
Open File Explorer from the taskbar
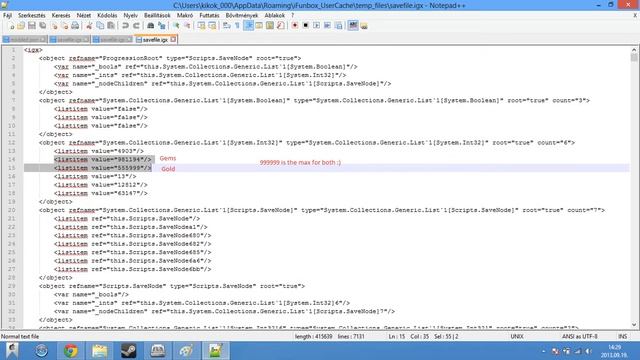tap(100, 351)
